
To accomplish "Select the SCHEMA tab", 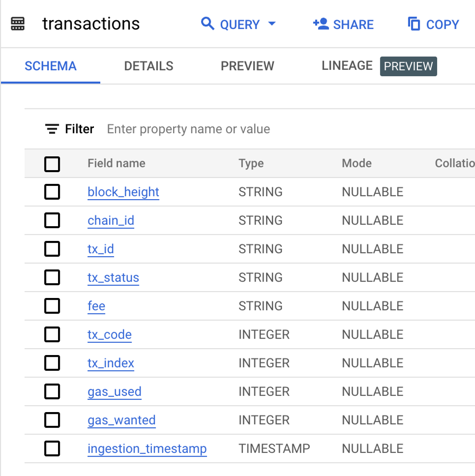I will point(51,66).
